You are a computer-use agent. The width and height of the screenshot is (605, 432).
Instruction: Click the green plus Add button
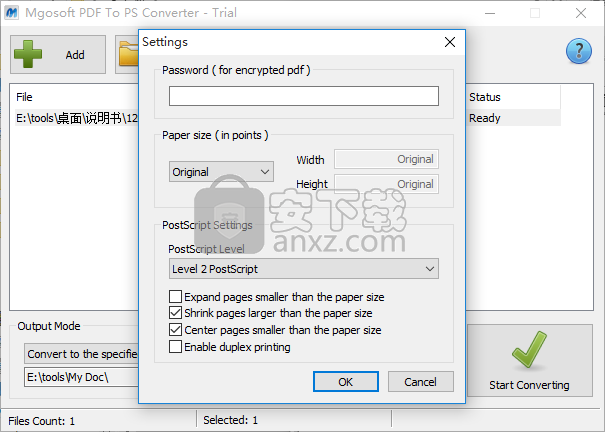[58, 54]
